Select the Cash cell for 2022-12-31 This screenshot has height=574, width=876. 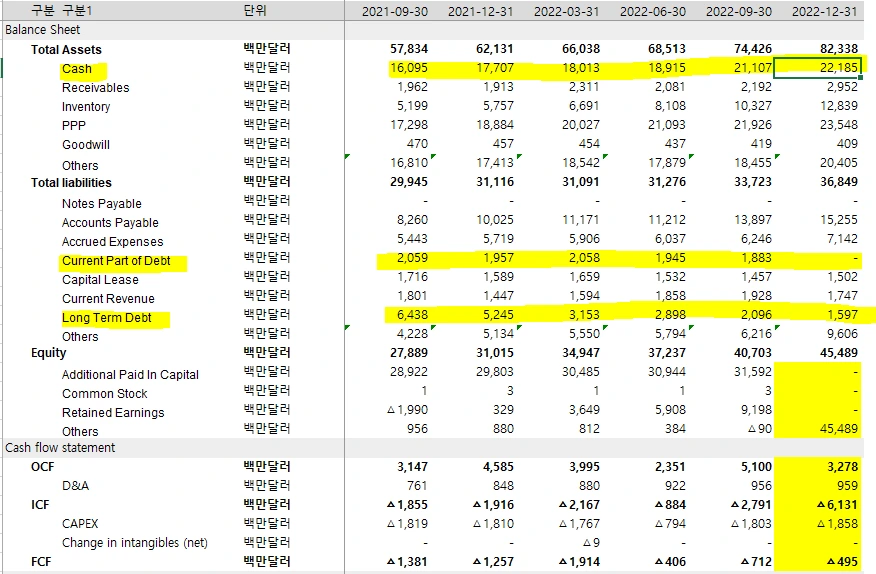(817, 68)
